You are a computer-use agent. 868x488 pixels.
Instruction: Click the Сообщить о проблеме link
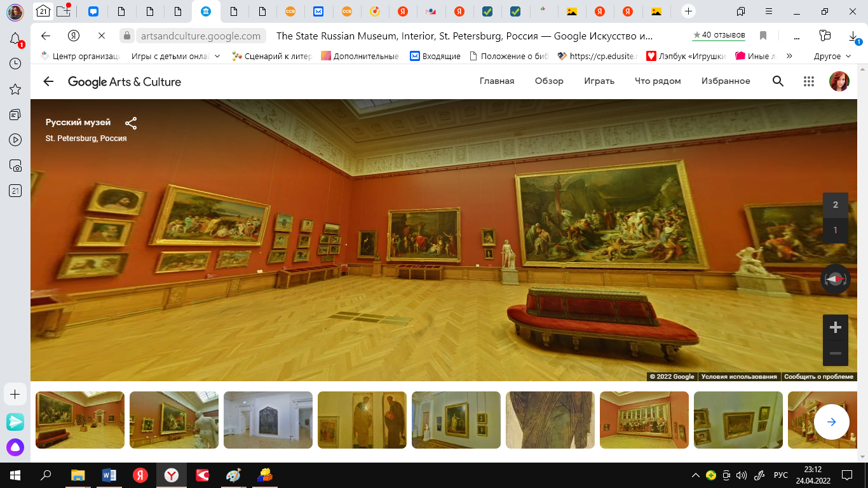pyautogui.click(x=818, y=377)
